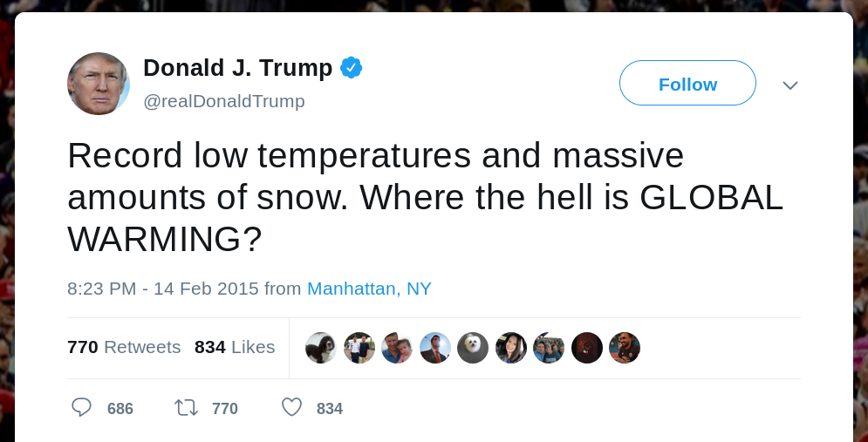Click the 686 reply count
The image size is (868, 442).
click(120, 409)
